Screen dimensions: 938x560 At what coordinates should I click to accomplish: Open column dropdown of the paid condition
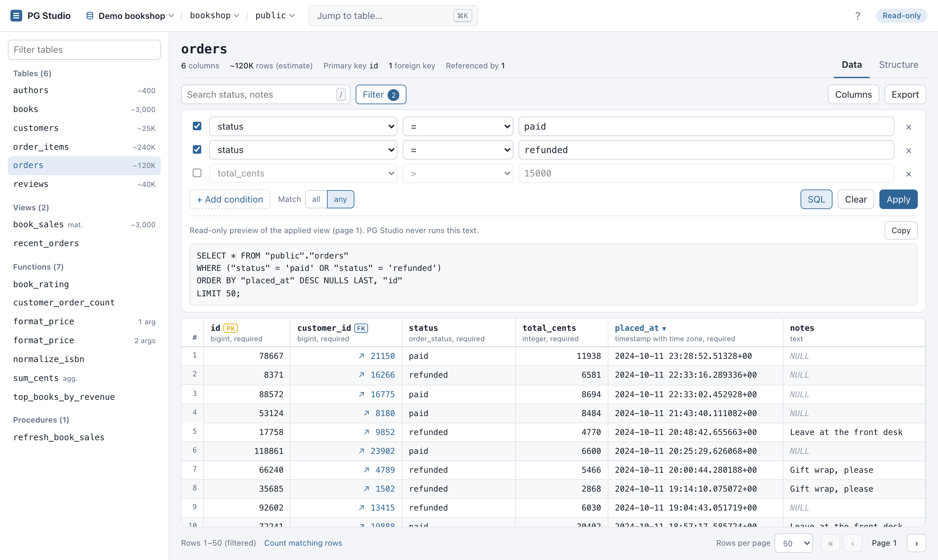[x=303, y=126]
